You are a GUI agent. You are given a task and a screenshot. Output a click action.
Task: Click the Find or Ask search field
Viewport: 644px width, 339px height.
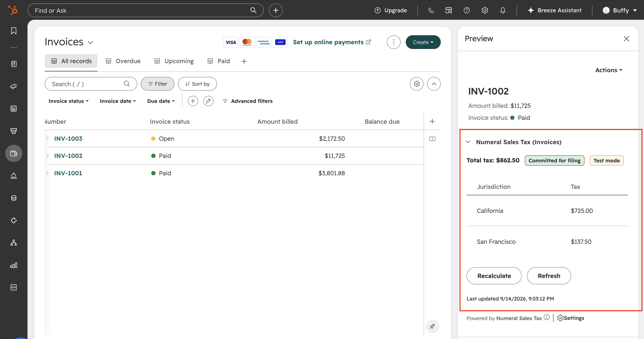click(145, 10)
